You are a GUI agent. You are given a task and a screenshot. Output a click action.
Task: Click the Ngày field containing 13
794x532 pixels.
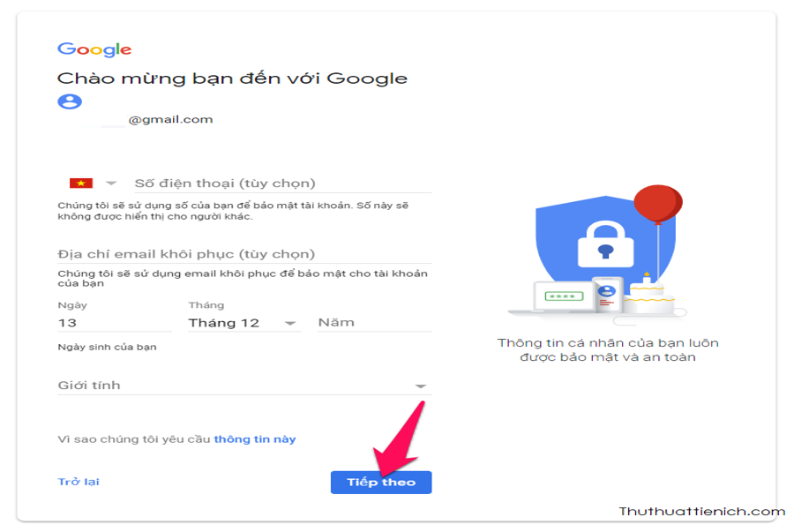(115, 323)
